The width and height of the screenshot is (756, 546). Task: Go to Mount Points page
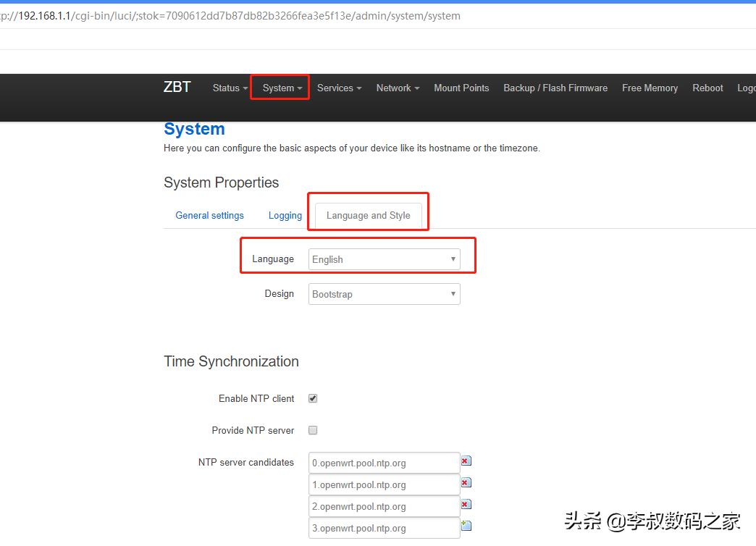461,88
